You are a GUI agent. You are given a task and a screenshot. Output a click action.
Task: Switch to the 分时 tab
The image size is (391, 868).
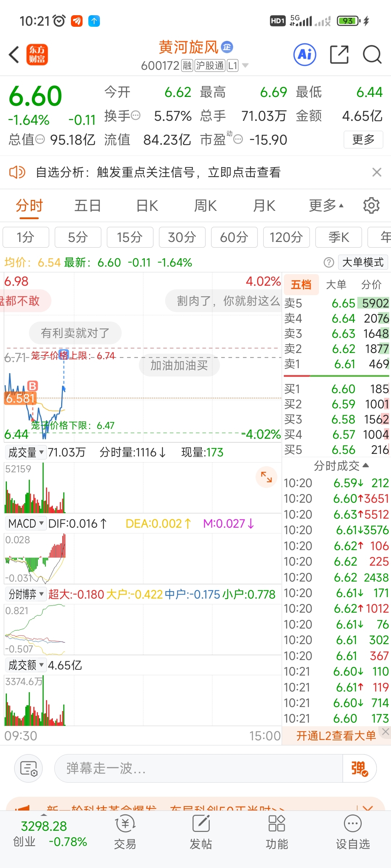pyautogui.click(x=29, y=205)
